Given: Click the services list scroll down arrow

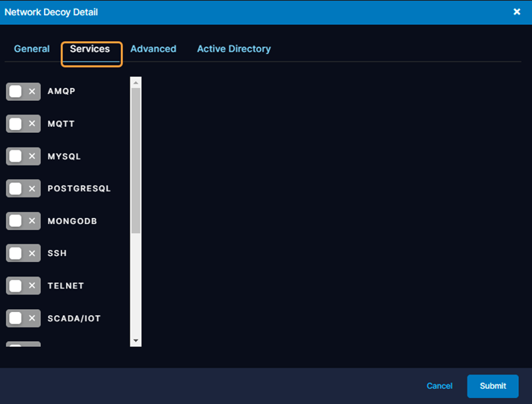Looking at the screenshot, I should tap(136, 341).
